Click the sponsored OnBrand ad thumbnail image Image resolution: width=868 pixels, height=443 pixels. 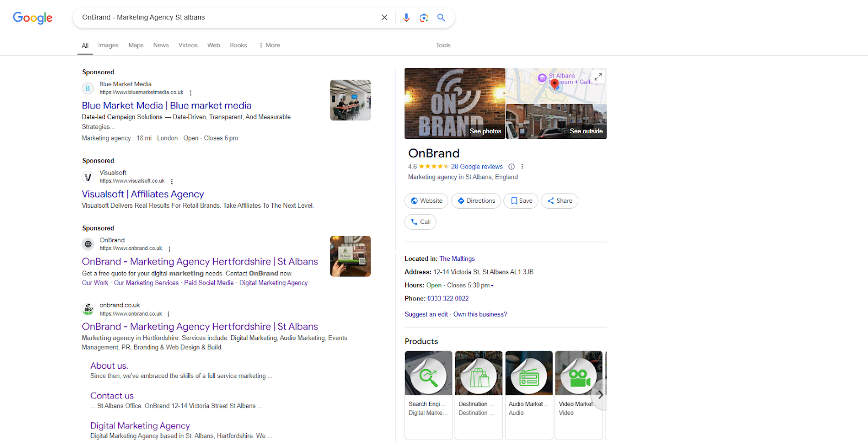click(x=350, y=256)
